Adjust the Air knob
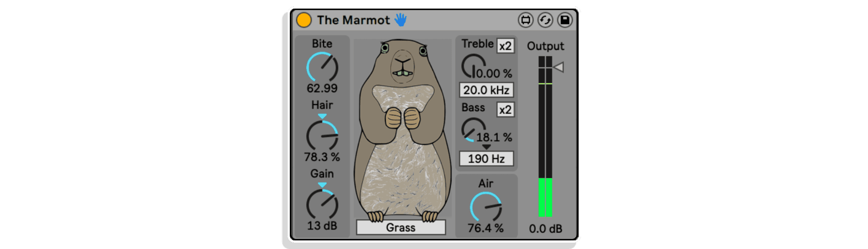 coord(486,207)
